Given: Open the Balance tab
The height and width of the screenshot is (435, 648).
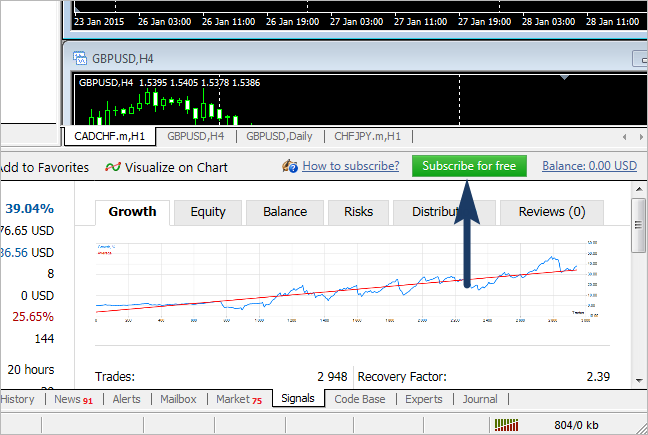Looking at the screenshot, I should click(285, 212).
